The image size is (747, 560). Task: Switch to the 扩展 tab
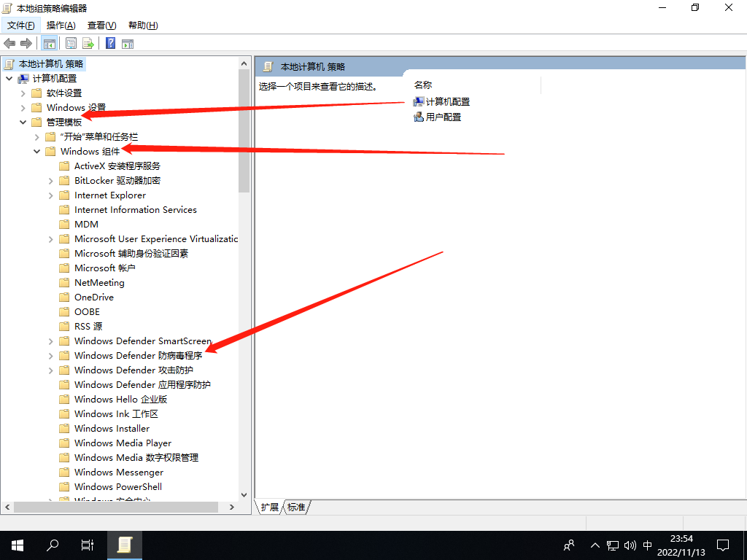click(270, 507)
